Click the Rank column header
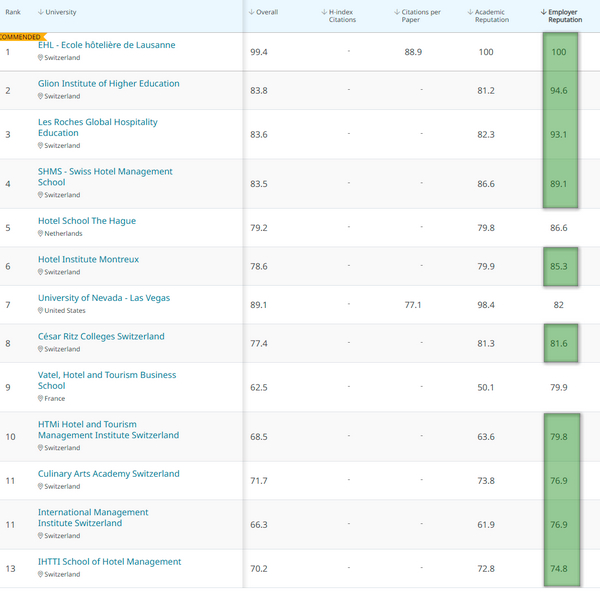Screen dimensions: 600x592 point(13,12)
